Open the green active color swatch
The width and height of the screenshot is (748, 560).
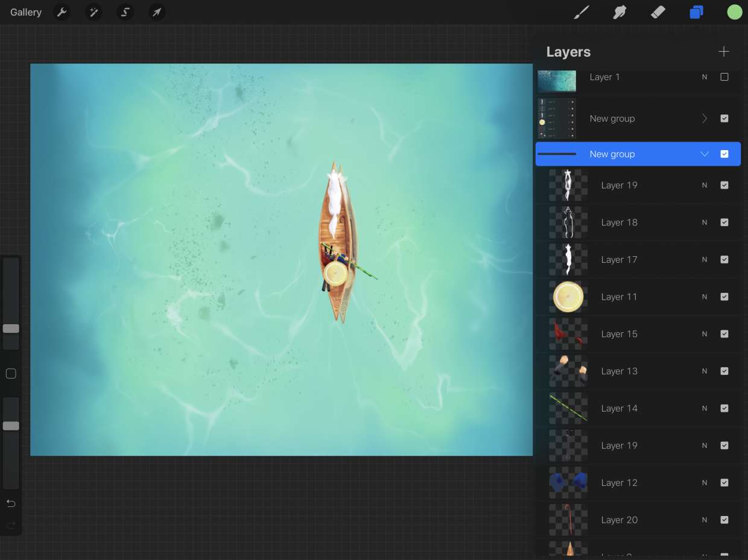734,12
